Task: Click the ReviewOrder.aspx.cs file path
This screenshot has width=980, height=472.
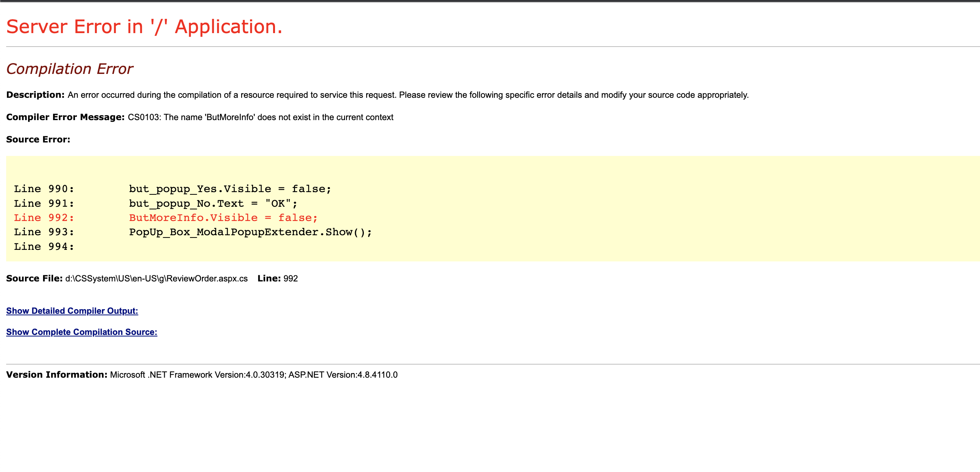Action: coord(157,278)
